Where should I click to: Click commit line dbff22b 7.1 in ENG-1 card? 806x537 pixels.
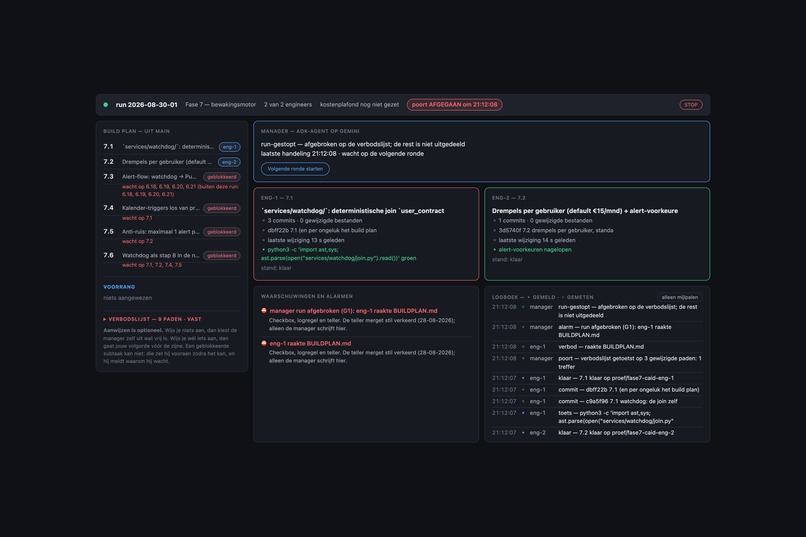pyautogui.click(x=322, y=230)
